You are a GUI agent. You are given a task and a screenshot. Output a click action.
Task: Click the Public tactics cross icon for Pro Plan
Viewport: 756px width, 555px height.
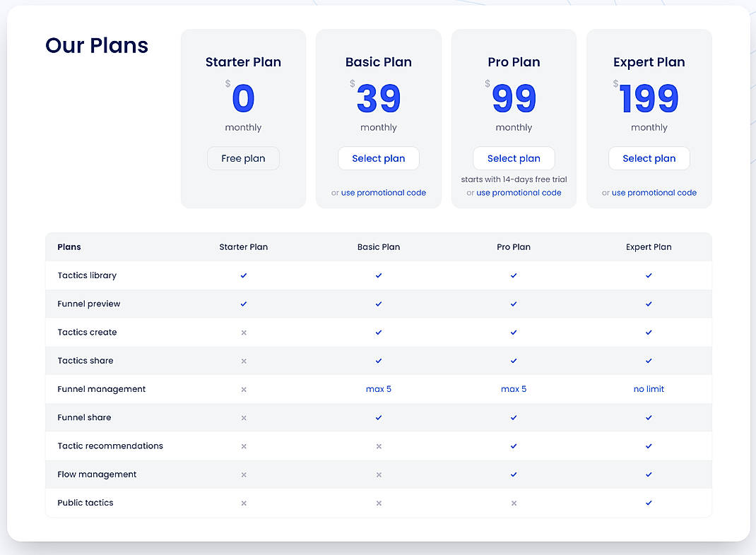tap(514, 503)
